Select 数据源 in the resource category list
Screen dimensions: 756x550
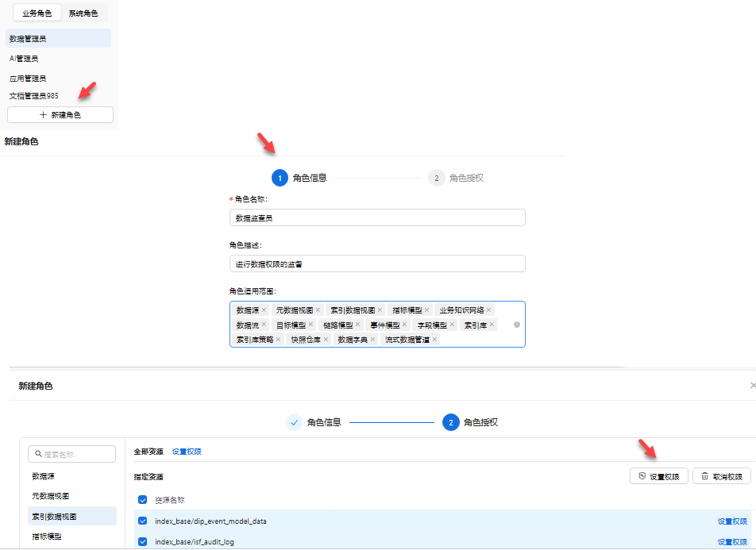coord(44,476)
